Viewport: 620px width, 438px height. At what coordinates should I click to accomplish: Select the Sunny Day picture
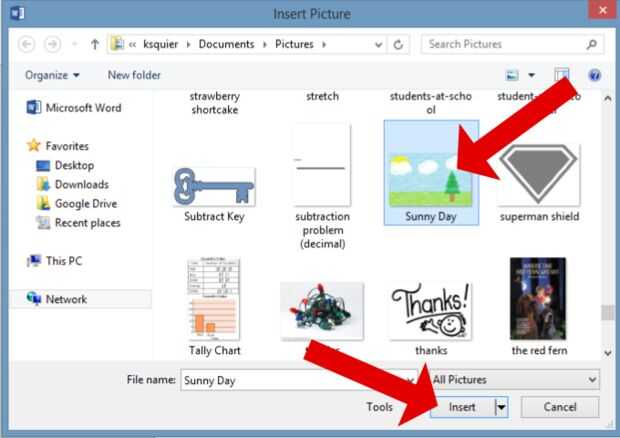(431, 173)
